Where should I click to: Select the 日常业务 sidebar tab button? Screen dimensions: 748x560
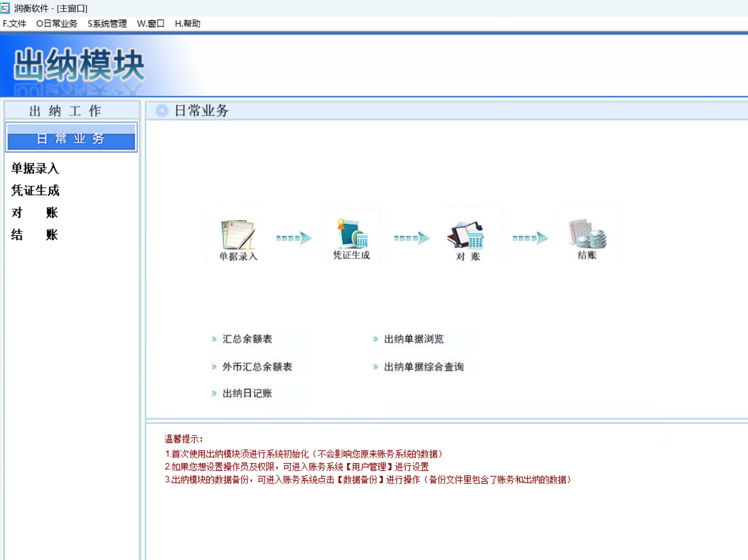tap(71, 138)
